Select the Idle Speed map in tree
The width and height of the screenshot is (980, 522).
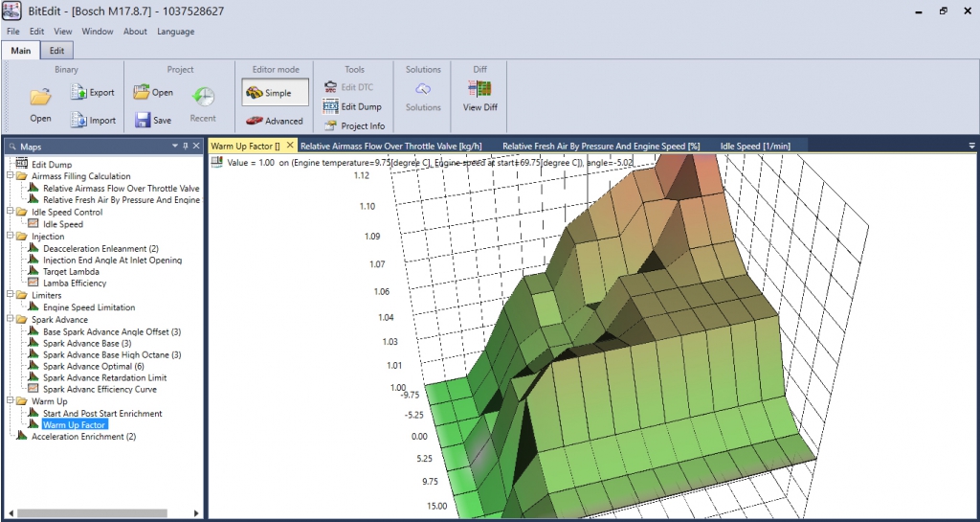coord(62,224)
